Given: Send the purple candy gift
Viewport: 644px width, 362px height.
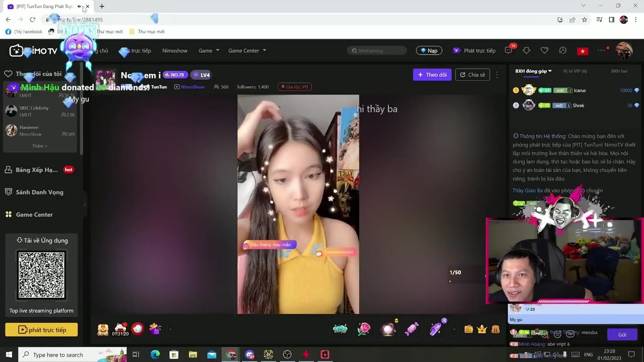Looking at the screenshot, I should click(412, 329).
